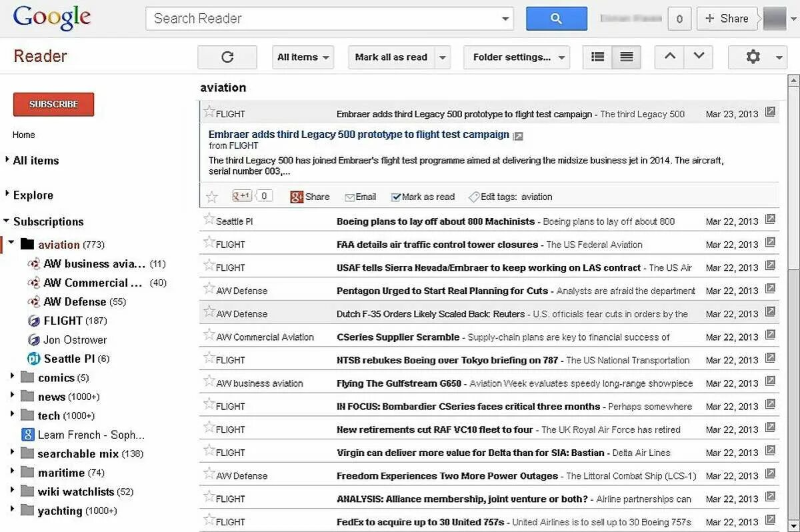Click the user avatar thumbnail
800x532 pixels.
coord(775,19)
